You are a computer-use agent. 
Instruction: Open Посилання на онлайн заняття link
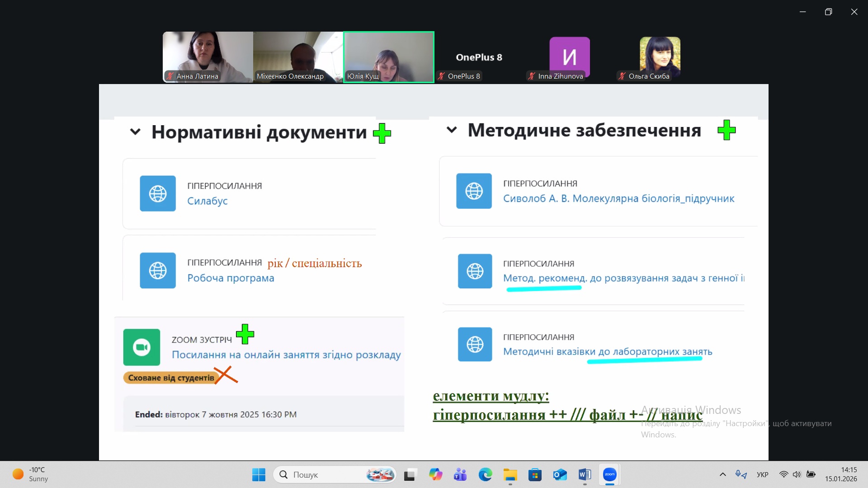[x=286, y=355]
